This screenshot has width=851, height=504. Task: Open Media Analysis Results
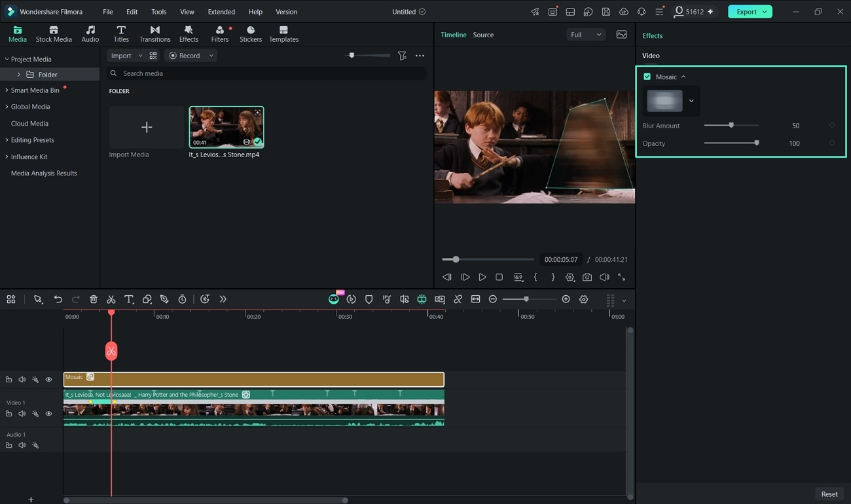coord(44,173)
